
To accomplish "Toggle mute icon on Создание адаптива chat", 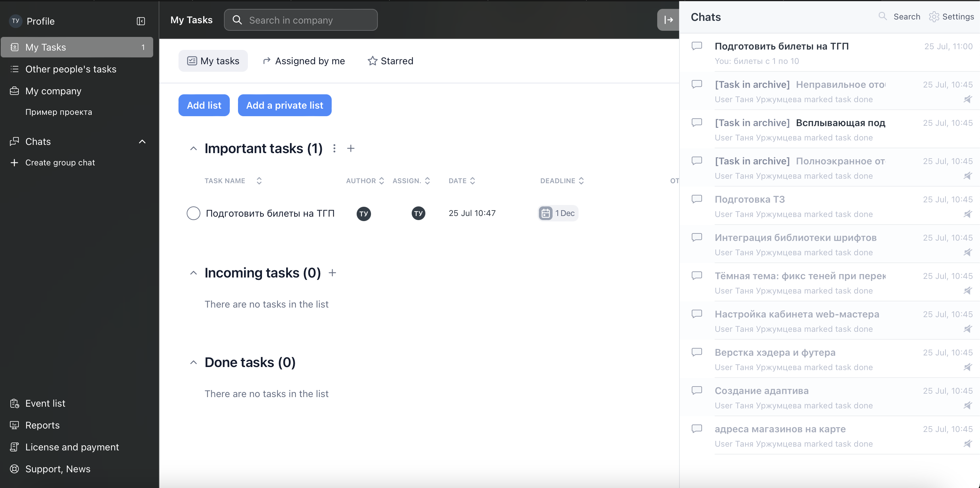I will 967,406.
